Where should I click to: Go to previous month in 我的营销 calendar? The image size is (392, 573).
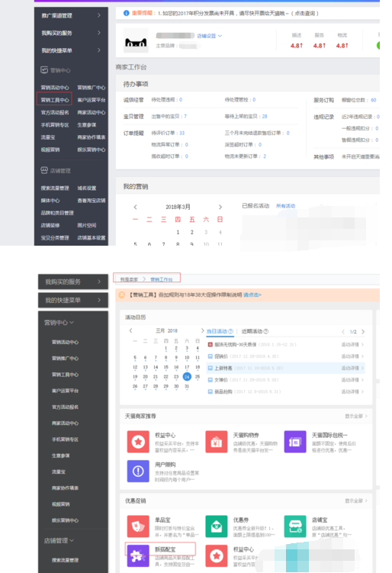tap(136, 207)
